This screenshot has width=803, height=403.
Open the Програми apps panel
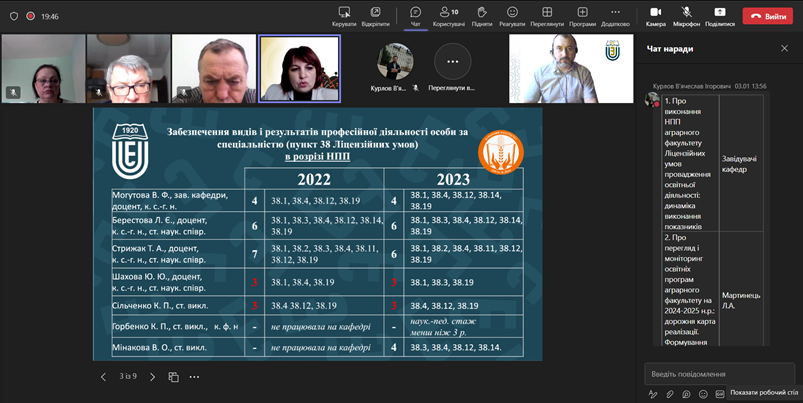point(582,15)
